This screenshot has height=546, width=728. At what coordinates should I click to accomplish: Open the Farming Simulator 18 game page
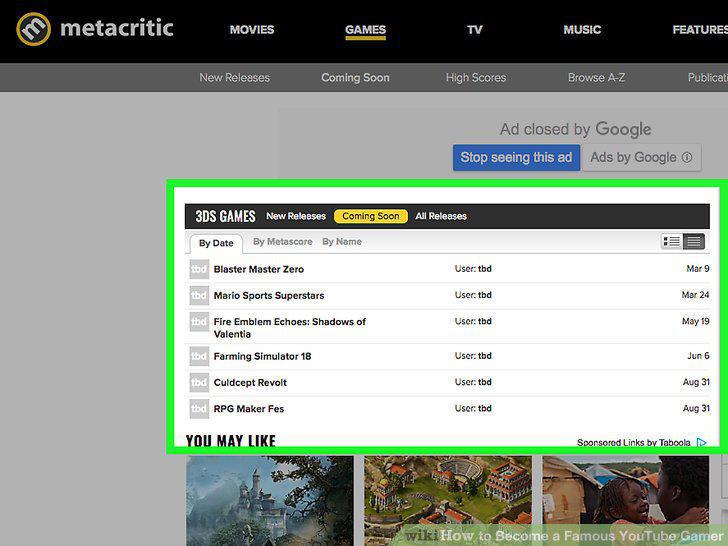pyautogui.click(x=262, y=356)
